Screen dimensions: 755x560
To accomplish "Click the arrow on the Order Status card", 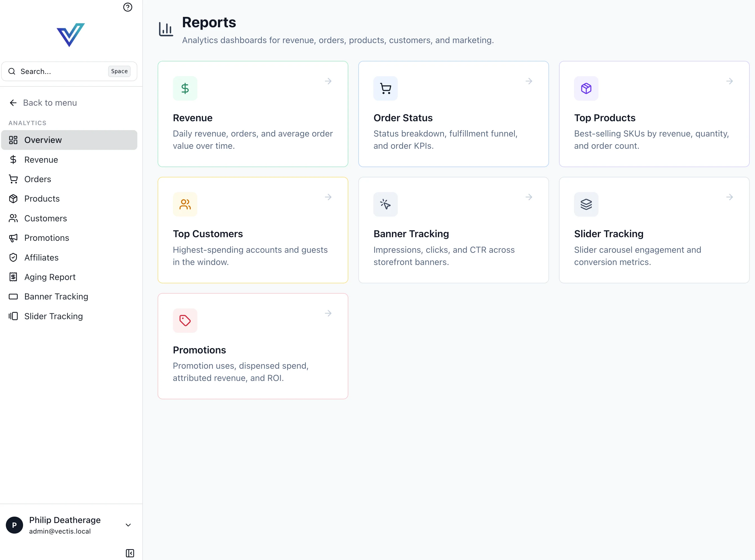I will pyautogui.click(x=529, y=81).
